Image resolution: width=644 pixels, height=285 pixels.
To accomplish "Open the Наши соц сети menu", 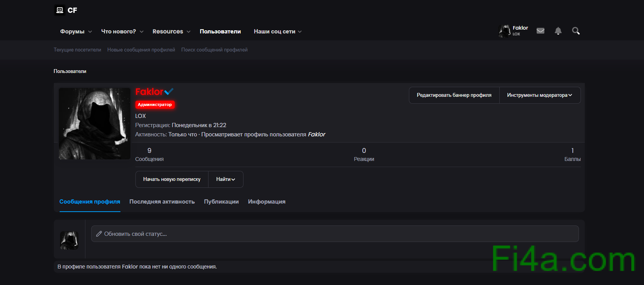I will click(x=277, y=31).
